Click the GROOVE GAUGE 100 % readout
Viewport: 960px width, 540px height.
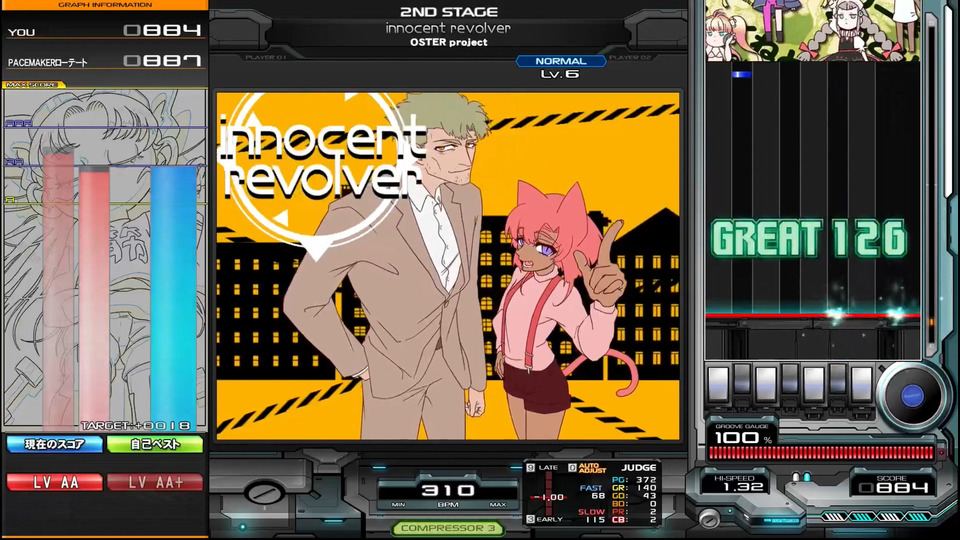tap(743, 438)
